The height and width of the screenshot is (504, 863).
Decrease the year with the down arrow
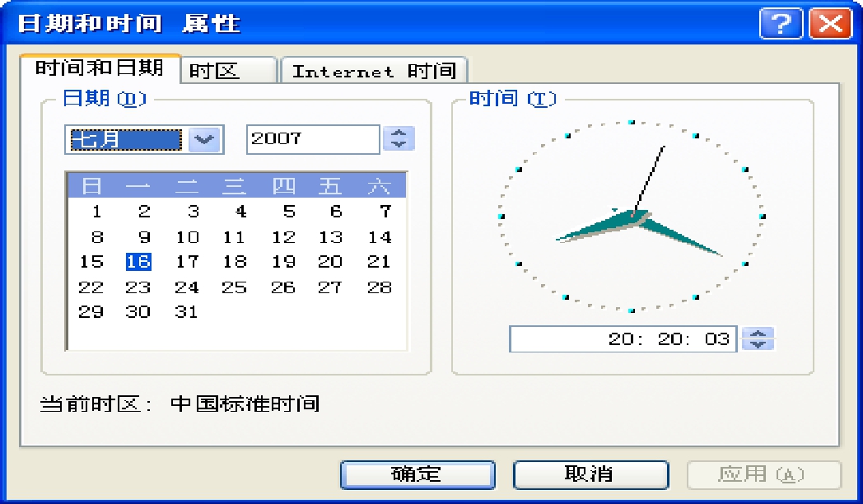point(399,145)
